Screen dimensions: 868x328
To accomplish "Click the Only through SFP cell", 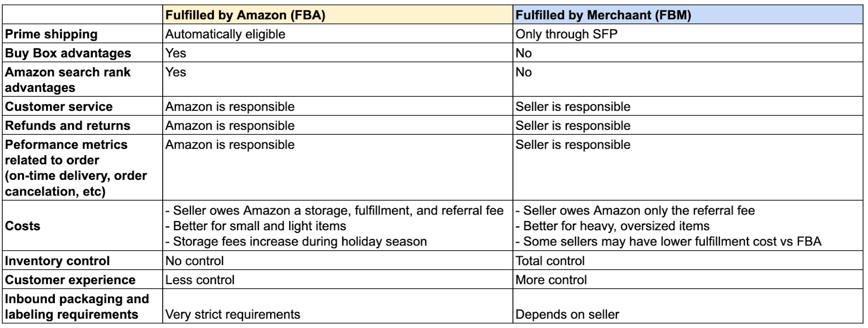I will coord(566,34).
